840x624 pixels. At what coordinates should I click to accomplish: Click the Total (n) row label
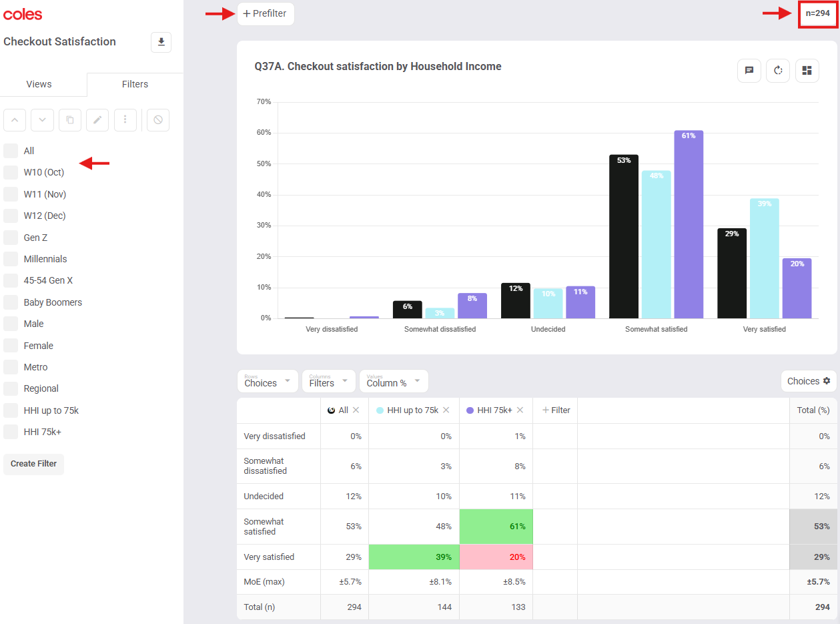click(260, 607)
